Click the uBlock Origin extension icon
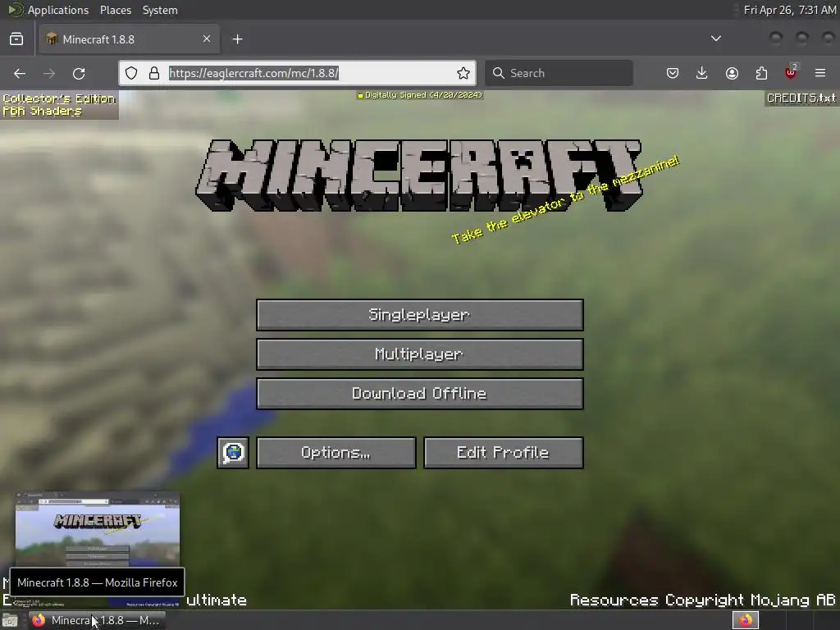Screen dimensions: 840x630 tap(791, 73)
